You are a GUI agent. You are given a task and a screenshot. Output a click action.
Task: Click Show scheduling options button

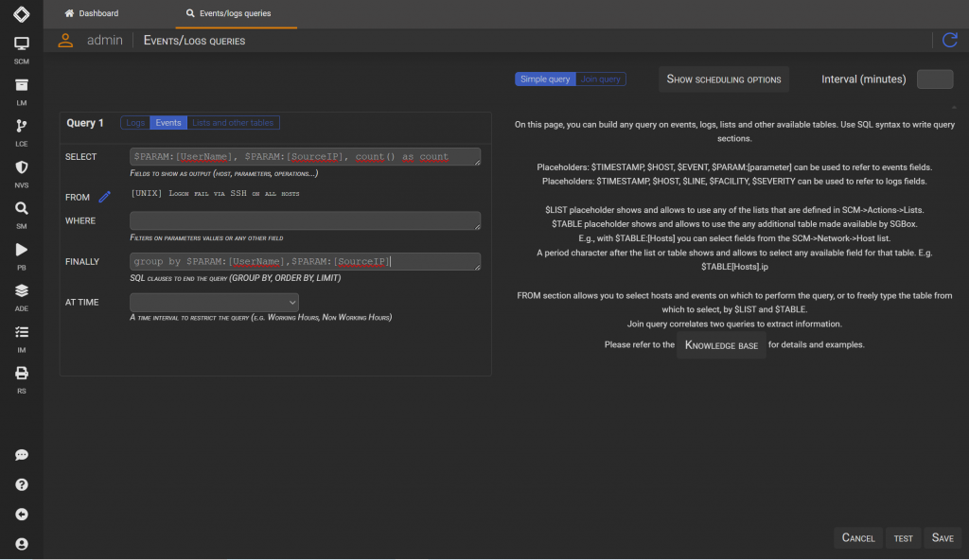pos(724,79)
